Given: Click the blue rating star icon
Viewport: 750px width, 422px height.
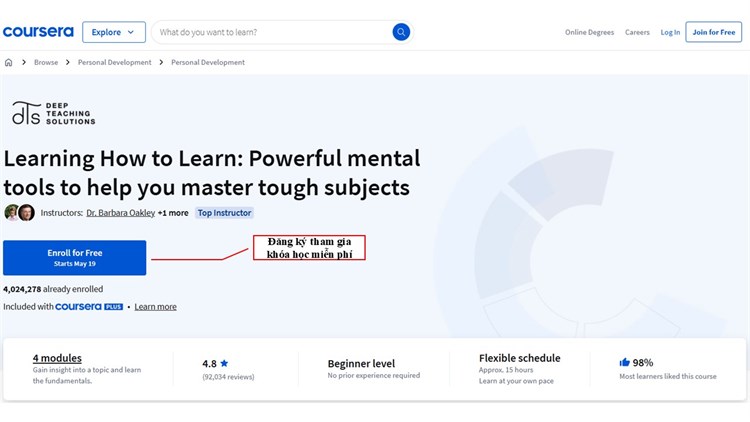Looking at the screenshot, I should point(224,363).
